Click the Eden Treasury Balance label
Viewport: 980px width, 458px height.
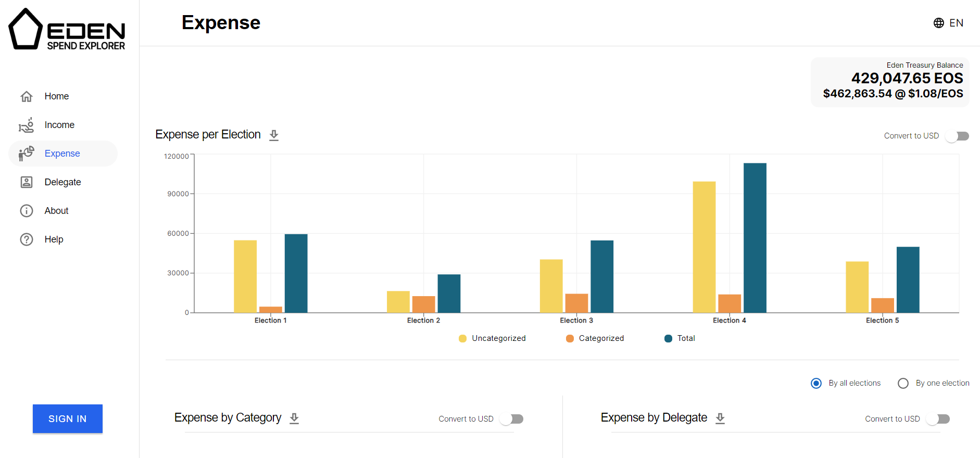point(925,65)
